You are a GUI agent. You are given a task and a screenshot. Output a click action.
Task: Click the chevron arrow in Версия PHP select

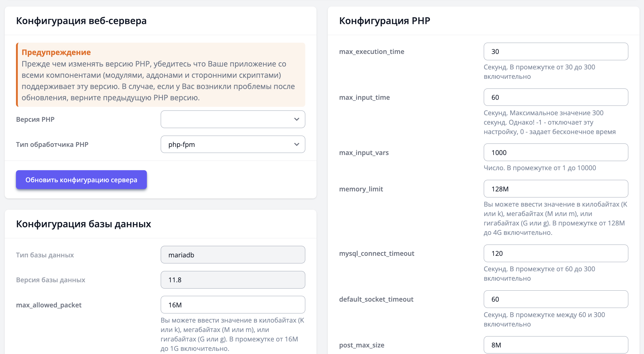pos(296,119)
